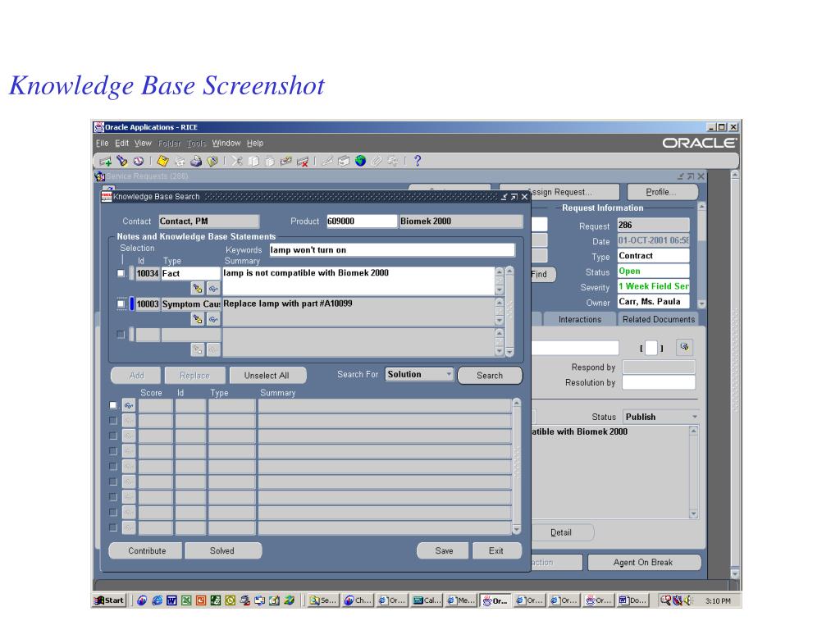840x630 pixels.
Task: Click the summary text "Replace lamp with part #A10099"
Action: coord(288,304)
